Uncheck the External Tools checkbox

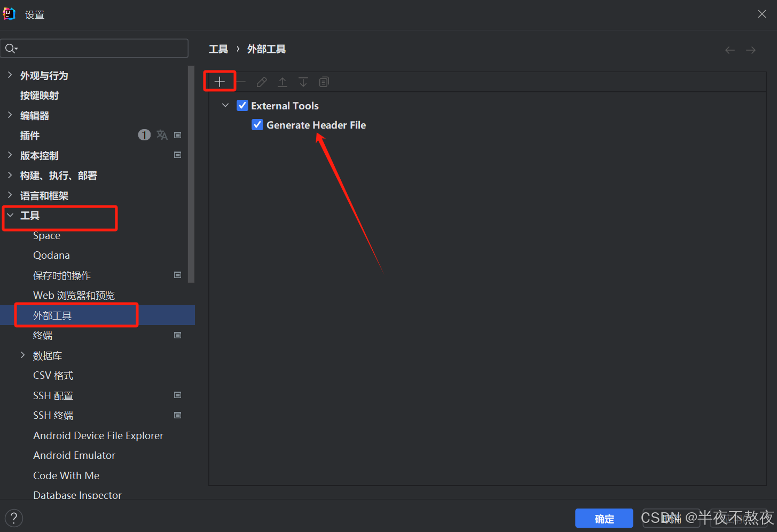[x=242, y=105]
